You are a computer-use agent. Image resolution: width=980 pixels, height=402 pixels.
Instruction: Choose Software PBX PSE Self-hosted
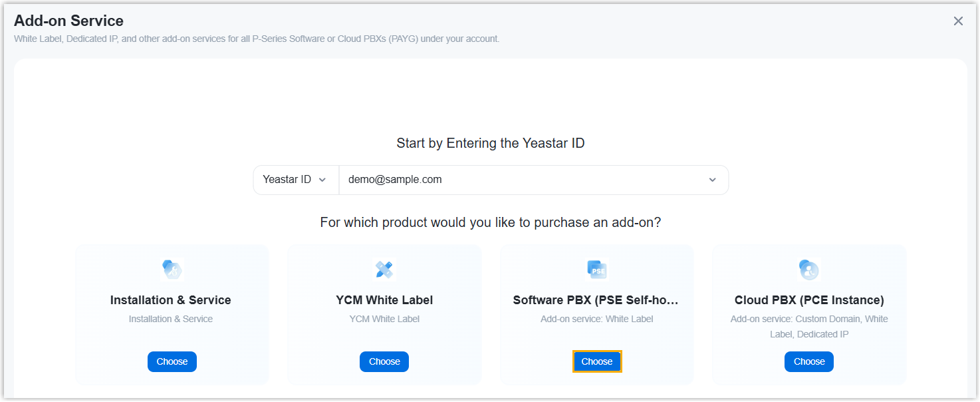click(597, 361)
